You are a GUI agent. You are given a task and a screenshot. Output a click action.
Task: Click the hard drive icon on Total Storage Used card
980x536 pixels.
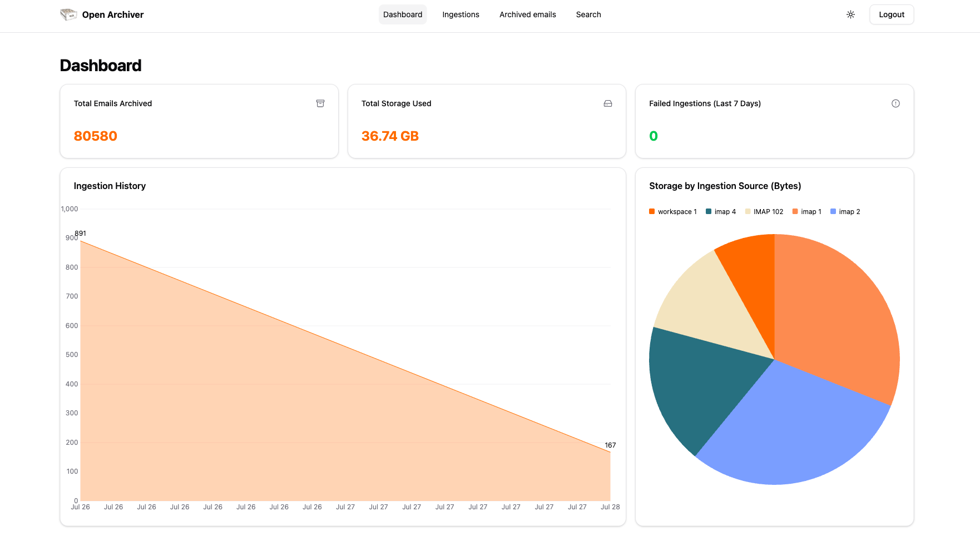point(607,103)
